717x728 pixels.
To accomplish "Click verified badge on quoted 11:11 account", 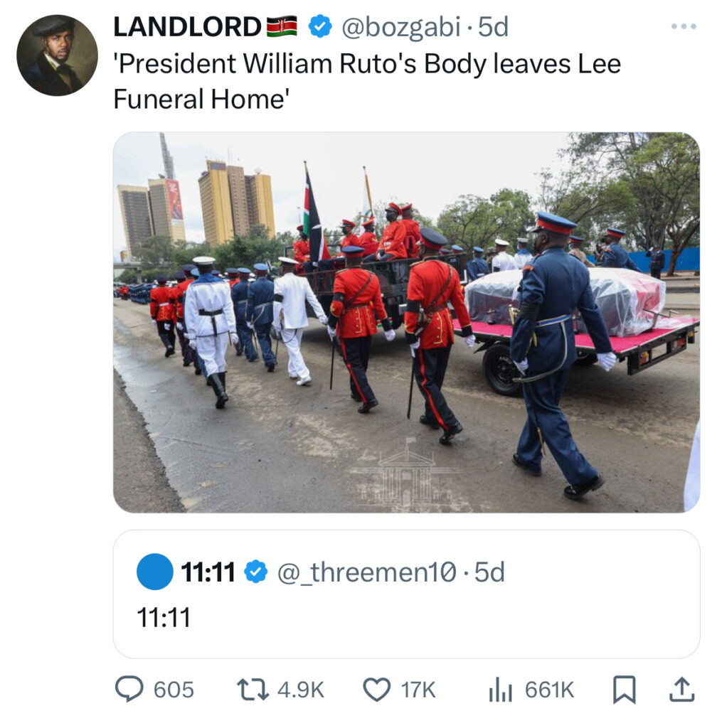I will click(256, 572).
